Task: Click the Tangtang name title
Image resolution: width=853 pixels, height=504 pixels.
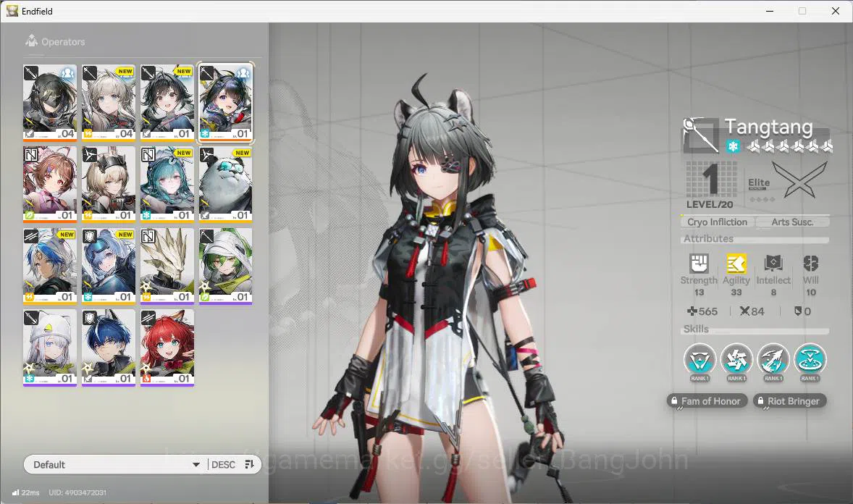Action: click(768, 127)
